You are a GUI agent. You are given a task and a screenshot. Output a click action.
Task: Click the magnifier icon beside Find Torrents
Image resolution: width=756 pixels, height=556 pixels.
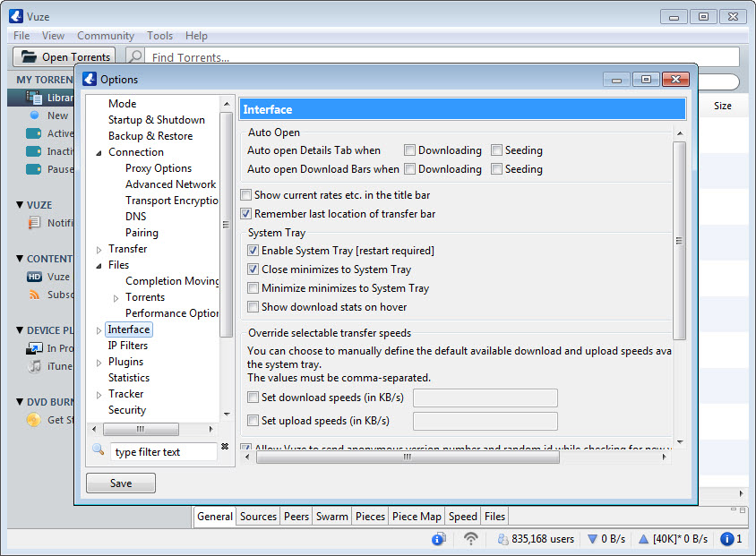(x=136, y=56)
